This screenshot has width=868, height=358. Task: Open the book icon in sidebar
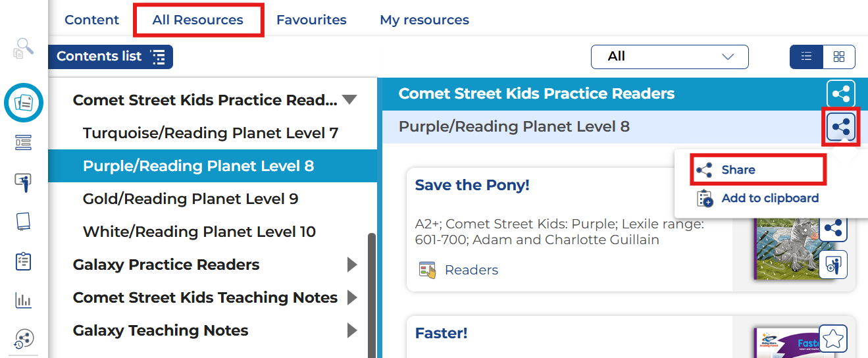tap(24, 222)
